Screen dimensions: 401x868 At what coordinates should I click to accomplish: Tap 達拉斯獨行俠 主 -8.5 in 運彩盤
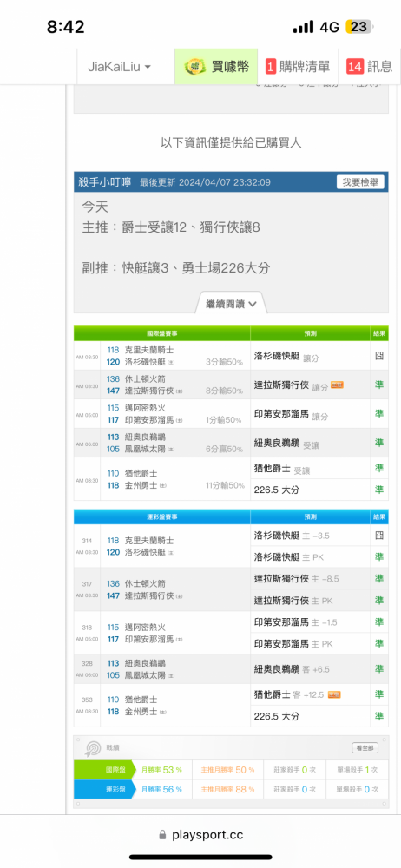[x=296, y=578]
